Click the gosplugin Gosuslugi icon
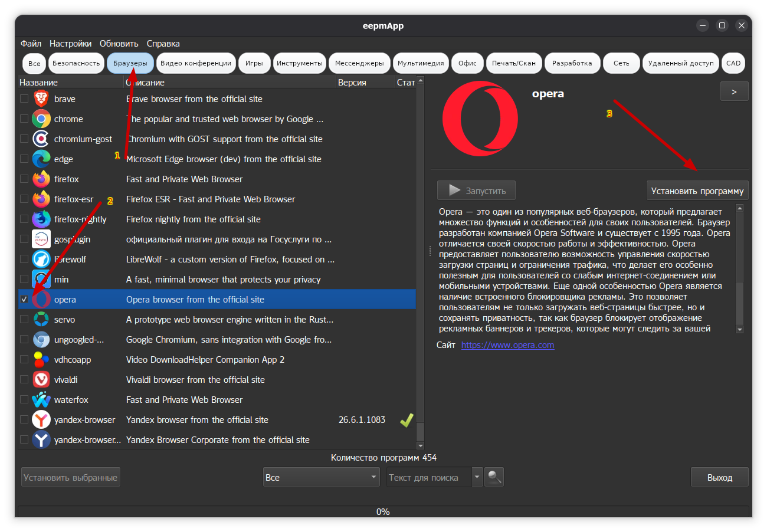Viewport: 767px width, 532px height. pyautogui.click(x=41, y=239)
